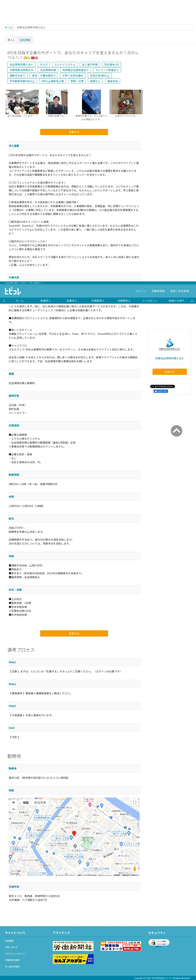Click the 求職者利用規約 footer link
The image size is (196, 980).
12,960
